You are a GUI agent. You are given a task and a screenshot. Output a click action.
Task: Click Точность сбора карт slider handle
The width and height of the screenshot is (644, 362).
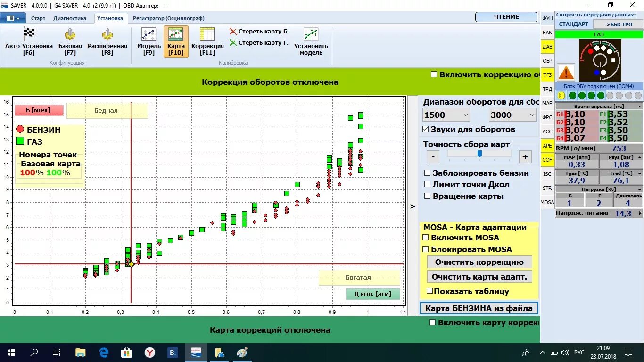tap(479, 154)
